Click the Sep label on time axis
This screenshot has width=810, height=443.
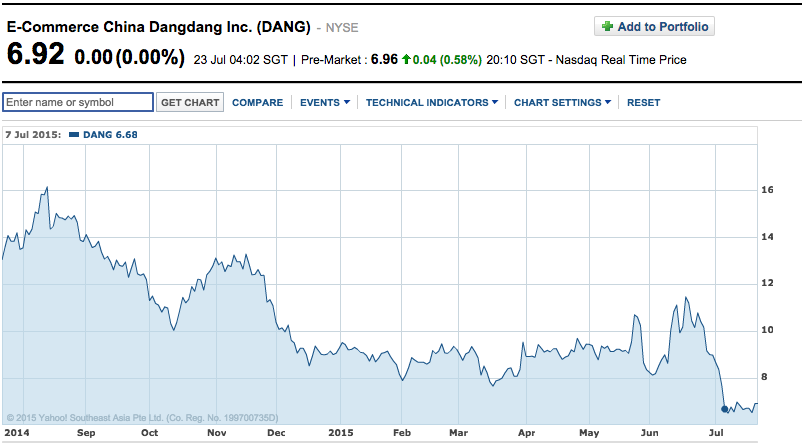pyautogui.click(x=86, y=433)
